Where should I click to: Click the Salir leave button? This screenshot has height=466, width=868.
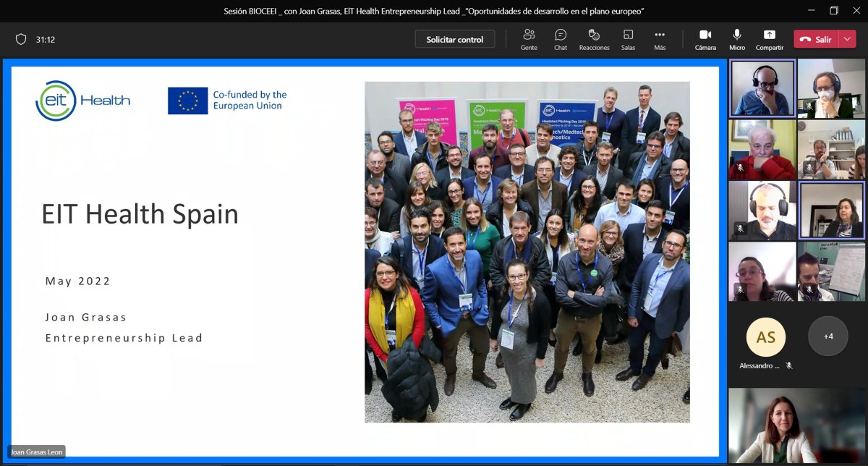(x=816, y=39)
